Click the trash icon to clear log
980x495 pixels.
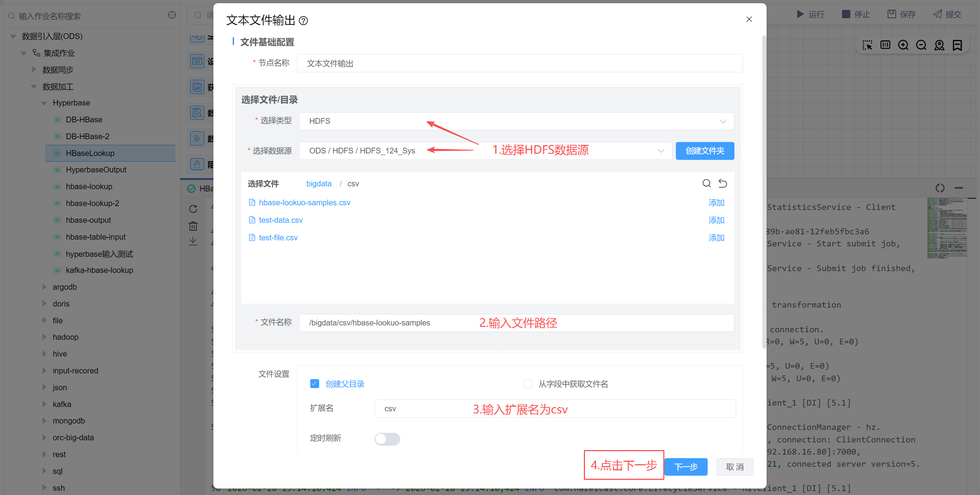tap(193, 226)
